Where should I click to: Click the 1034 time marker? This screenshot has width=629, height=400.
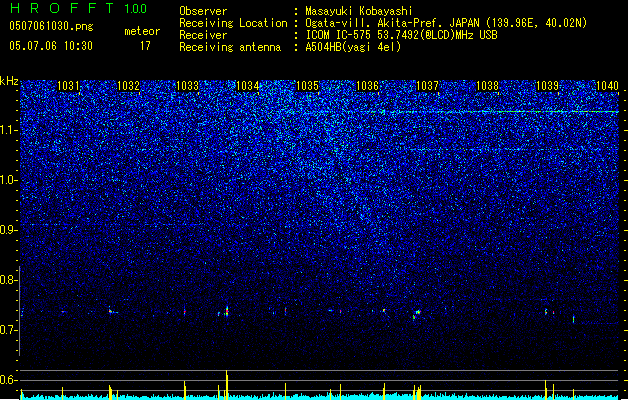coord(248,85)
